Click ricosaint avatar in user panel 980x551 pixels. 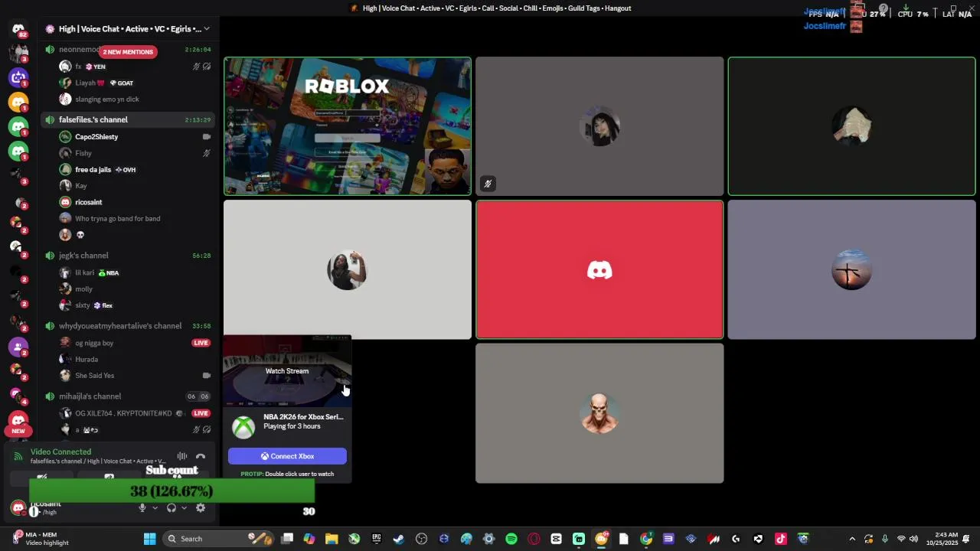click(18, 508)
